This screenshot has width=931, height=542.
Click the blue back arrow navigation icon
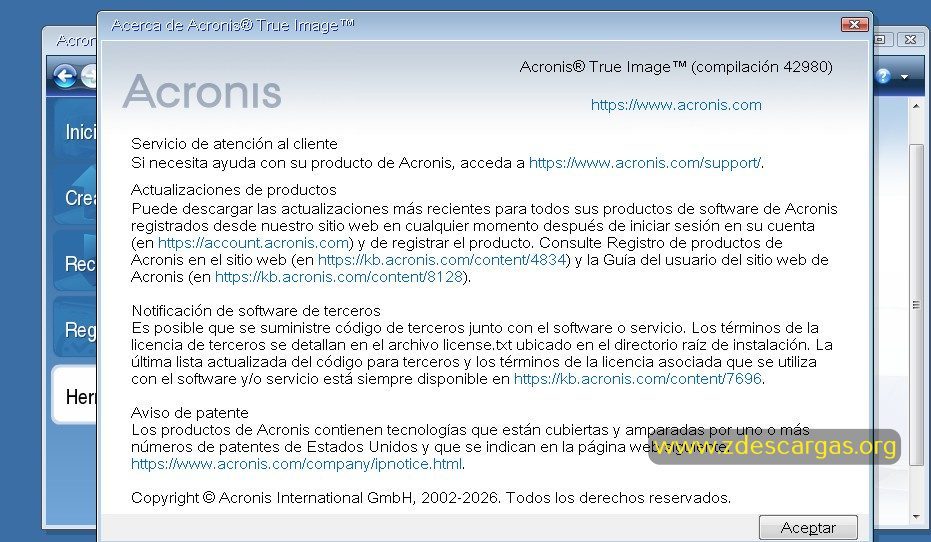pos(65,76)
